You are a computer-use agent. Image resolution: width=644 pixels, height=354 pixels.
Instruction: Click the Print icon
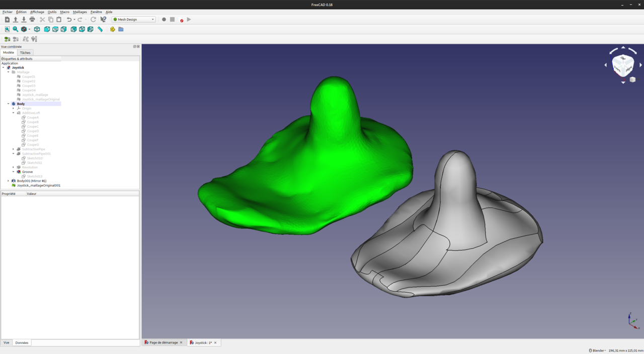pos(32,20)
